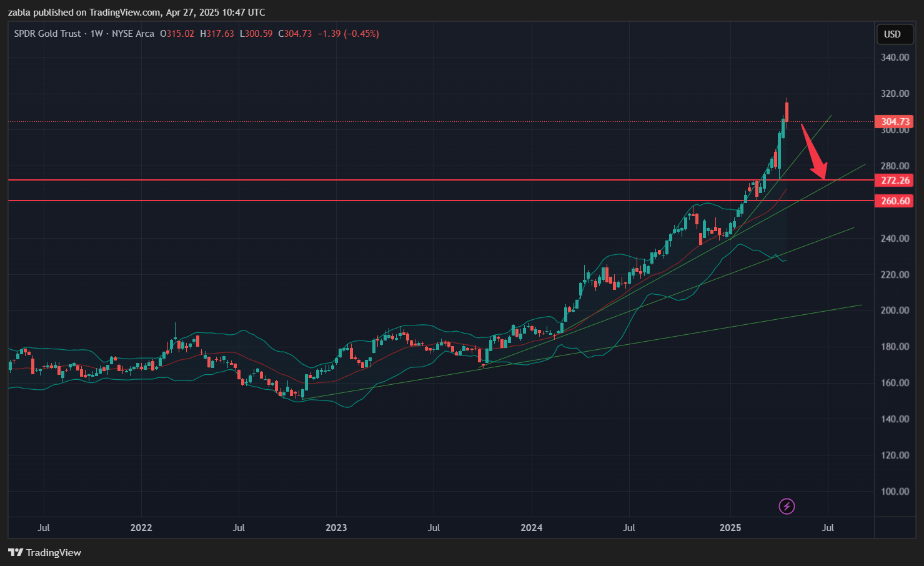Click the TradingView logo at bottom left
Screen dimensions: 924x566
tap(45, 552)
